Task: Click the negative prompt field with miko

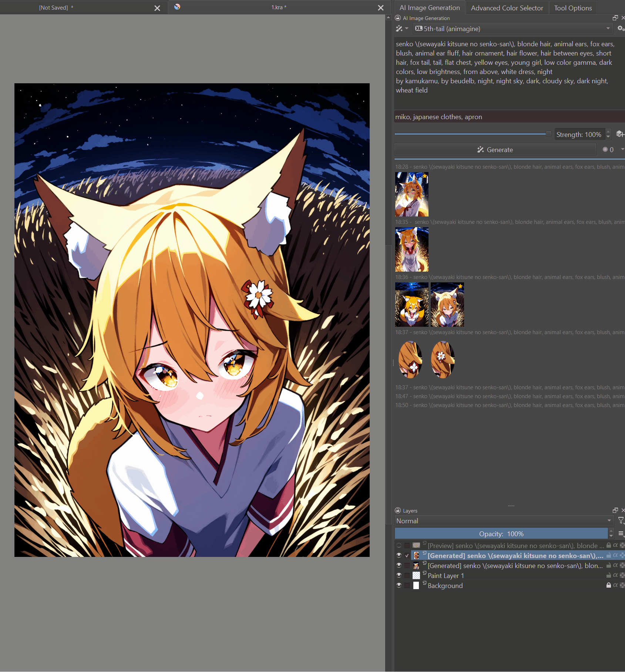Action: click(510, 117)
